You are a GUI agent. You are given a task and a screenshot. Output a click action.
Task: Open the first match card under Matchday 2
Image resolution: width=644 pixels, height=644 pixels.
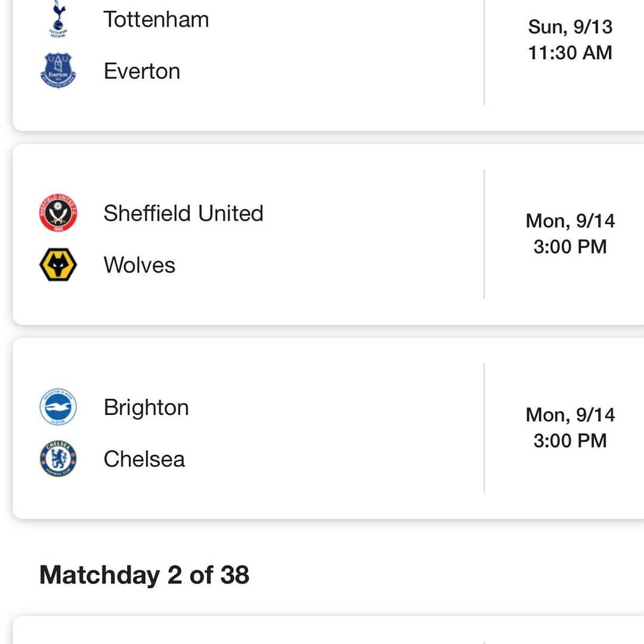pos(329,630)
